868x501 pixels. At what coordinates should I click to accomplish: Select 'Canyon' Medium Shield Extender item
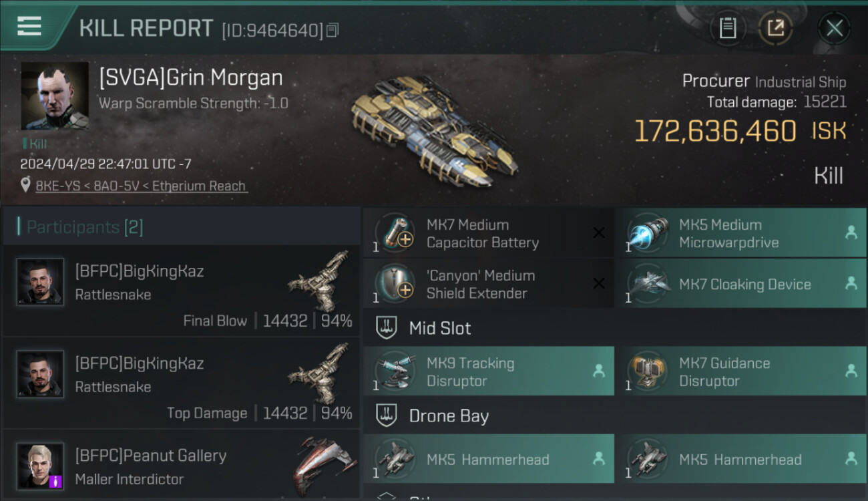488,284
